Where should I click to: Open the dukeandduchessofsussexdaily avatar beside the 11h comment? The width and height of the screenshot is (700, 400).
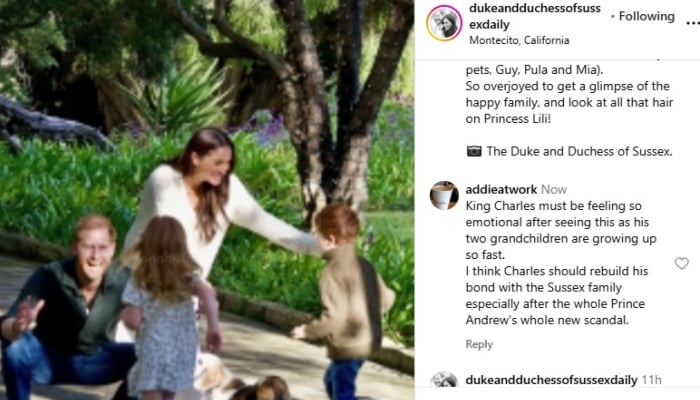point(444,382)
